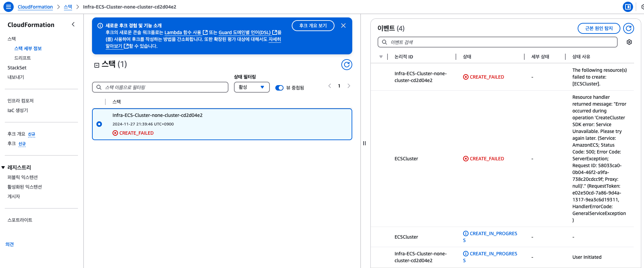Screen dimensions: 644x268
Task: Sort by 논리적 ID column header
Action: (404, 57)
